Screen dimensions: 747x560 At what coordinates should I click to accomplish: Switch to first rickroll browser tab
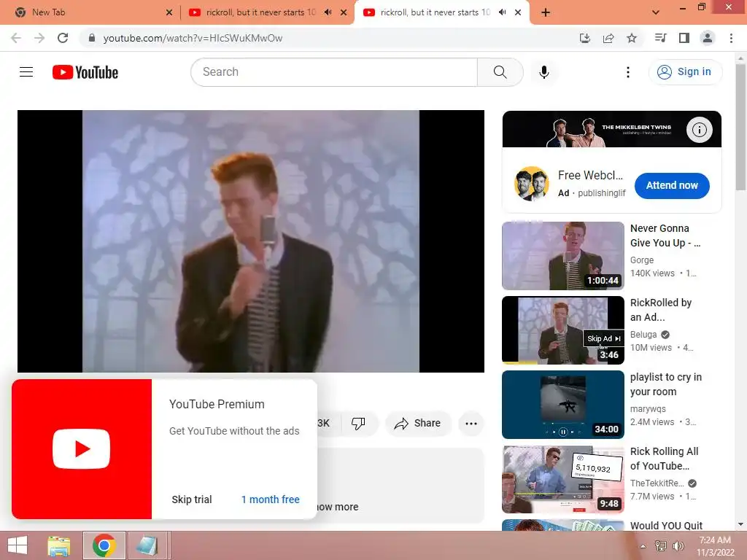[x=260, y=12]
